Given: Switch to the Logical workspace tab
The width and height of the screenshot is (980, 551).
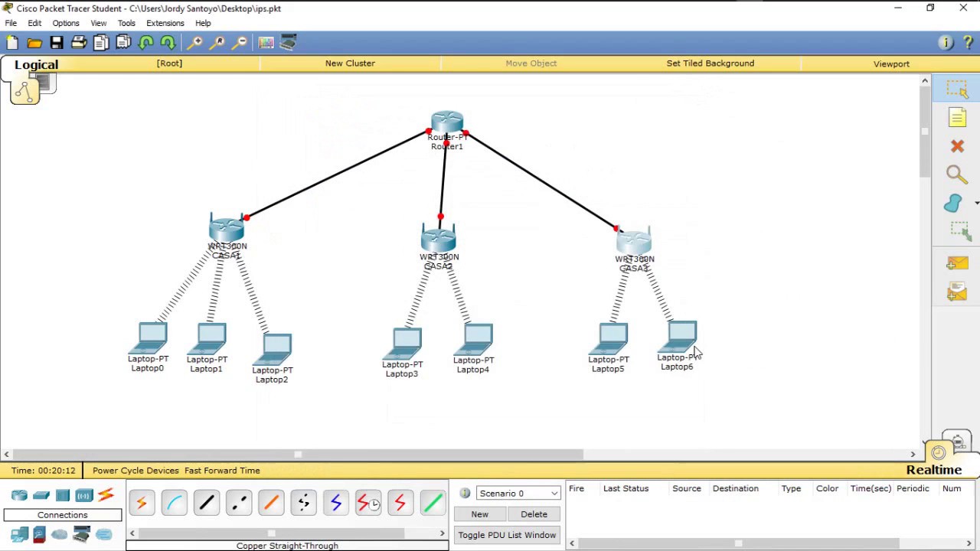Looking at the screenshot, I should coord(36,65).
